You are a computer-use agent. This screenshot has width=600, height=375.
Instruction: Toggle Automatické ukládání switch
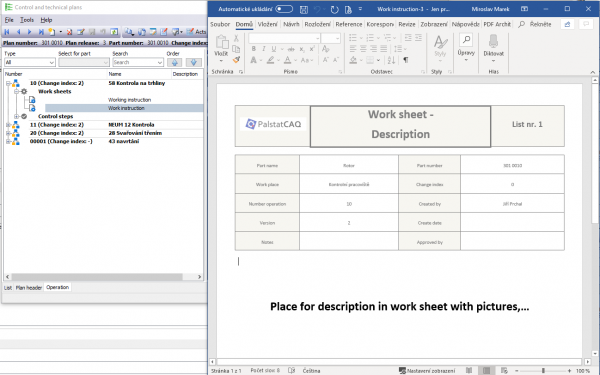pyautogui.click(x=284, y=9)
